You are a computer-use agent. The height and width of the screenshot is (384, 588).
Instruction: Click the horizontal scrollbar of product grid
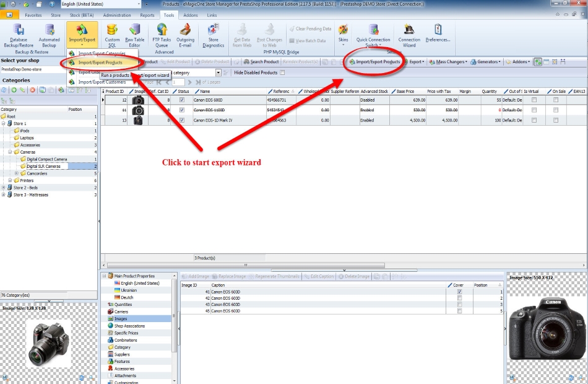(246, 265)
